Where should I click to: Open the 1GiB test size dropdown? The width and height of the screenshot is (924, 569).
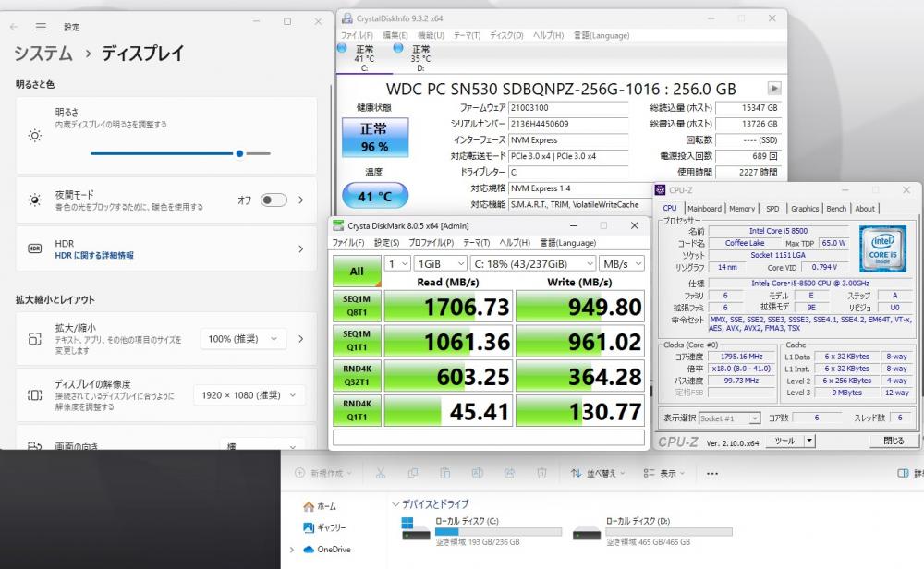tap(441, 264)
